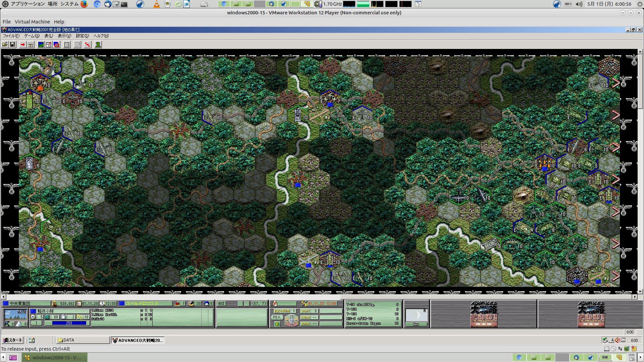Open VMware Virtual Machine menu
Screen dimensions: 644x362
[x=32, y=21]
